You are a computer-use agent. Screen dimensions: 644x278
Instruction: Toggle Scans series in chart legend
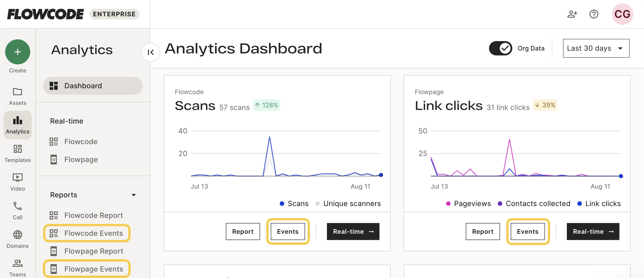(294, 204)
